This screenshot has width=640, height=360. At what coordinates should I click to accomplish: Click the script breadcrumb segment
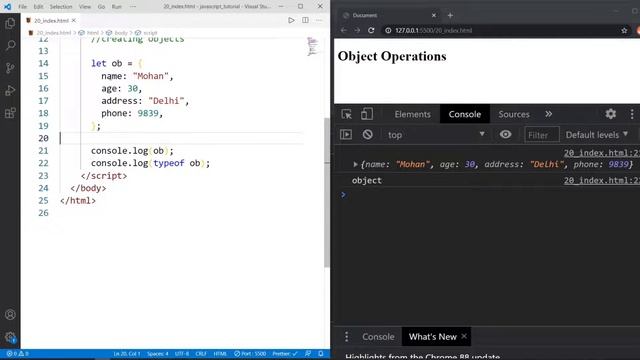pos(150,33)
